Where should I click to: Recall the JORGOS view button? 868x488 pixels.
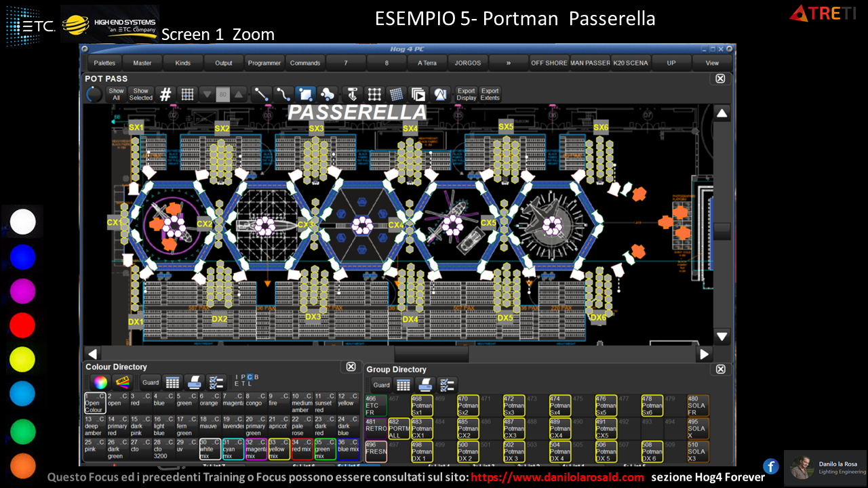click(468, 62)
